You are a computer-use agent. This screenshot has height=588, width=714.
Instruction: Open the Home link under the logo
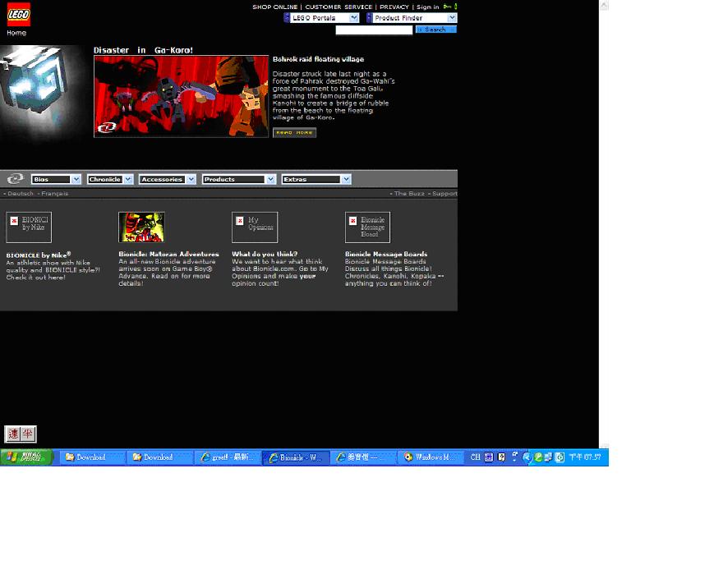pyautogui.click(x=16, y=33)
